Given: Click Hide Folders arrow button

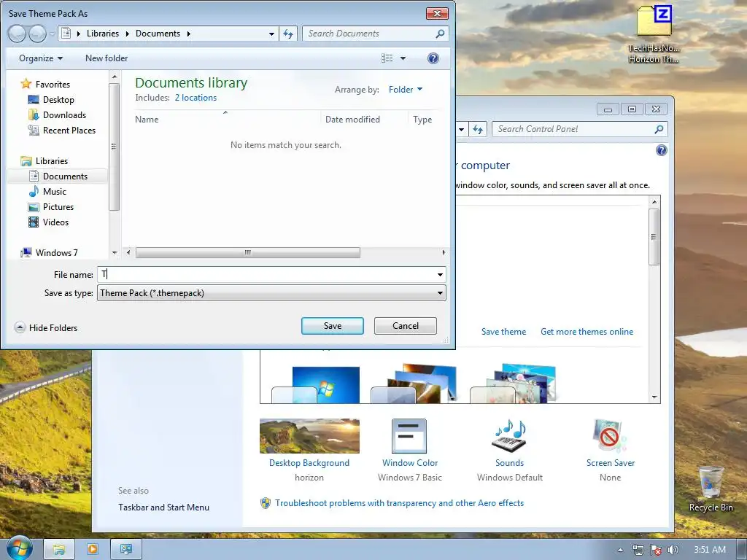Looking at the screenshot, I should pos(20,327).
